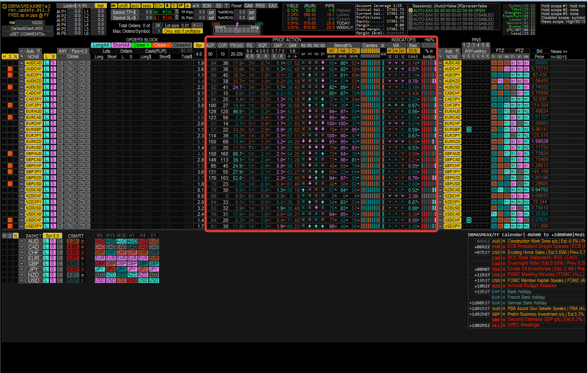Click the set button next to TP Pips

211,12
